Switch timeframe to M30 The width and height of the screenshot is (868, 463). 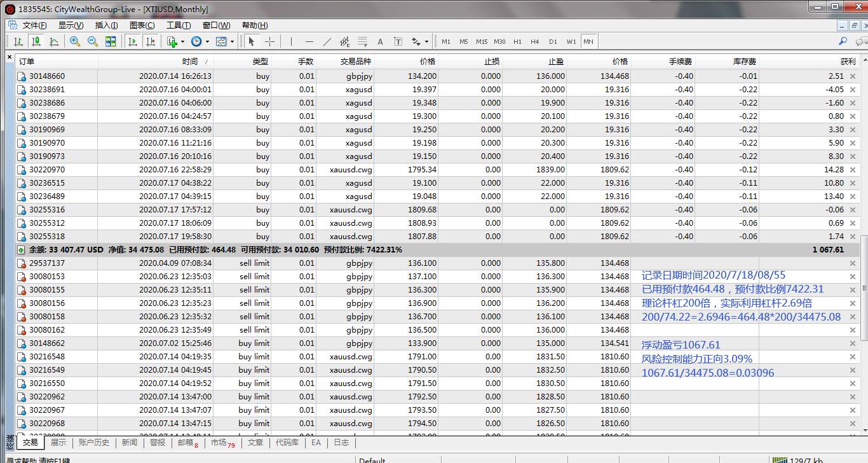(499, 41)
